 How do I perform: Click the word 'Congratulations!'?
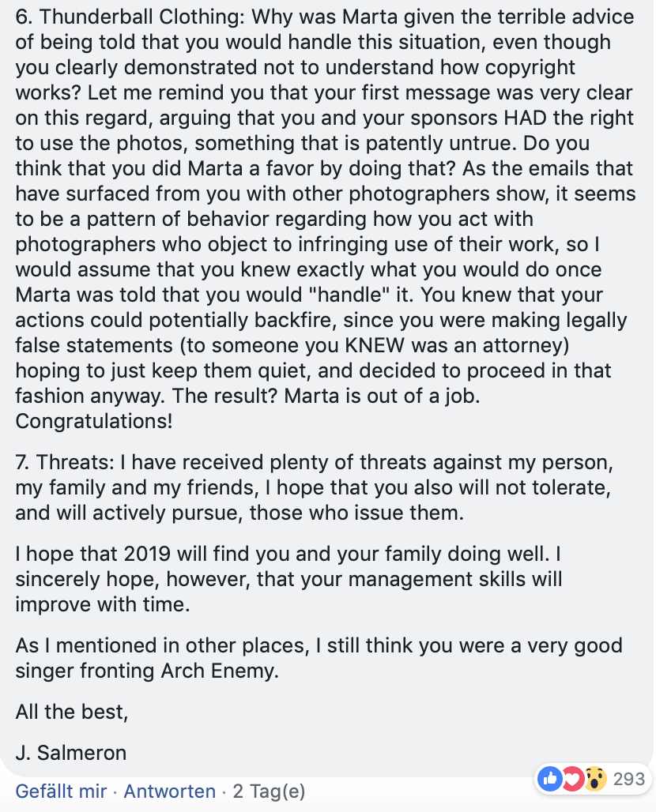(x=94, y=421)
